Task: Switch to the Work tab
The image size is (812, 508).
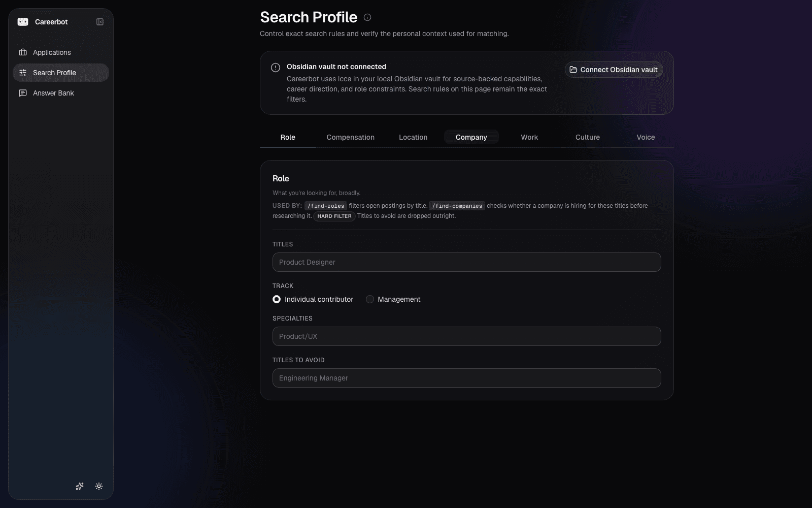Action: (529, 137)
